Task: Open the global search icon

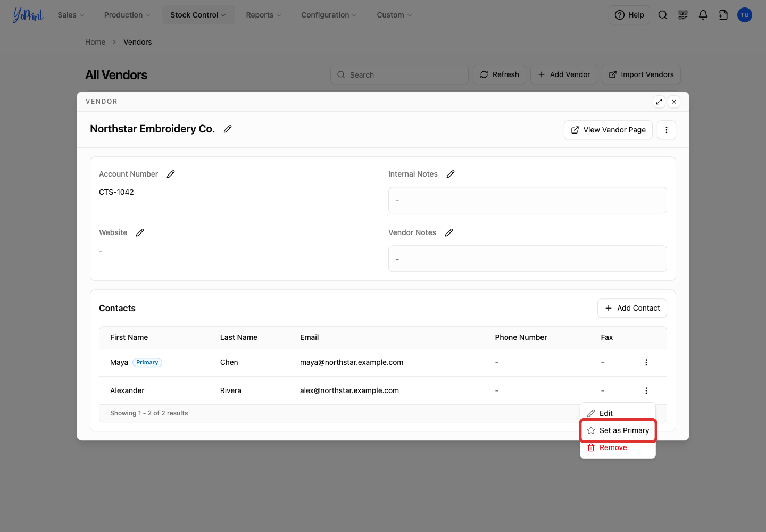Action: pos(663,15)
